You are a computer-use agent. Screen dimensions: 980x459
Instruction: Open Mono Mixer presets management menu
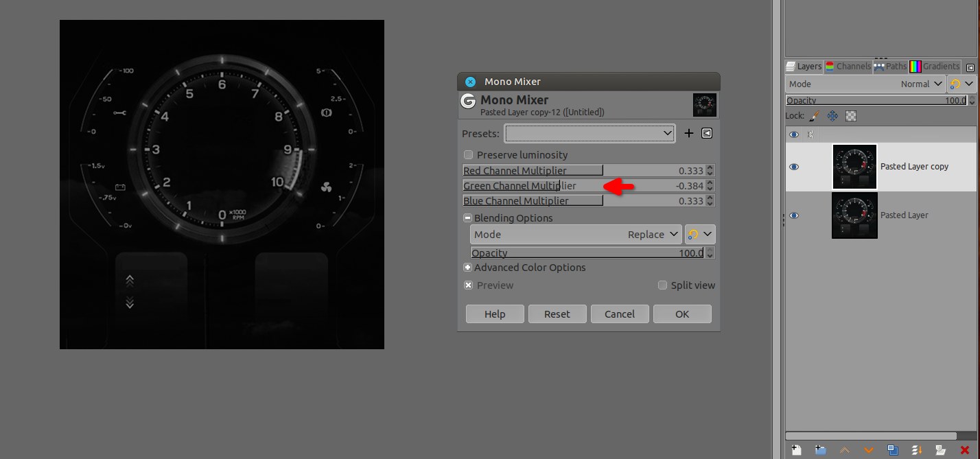tap(707, 133)
